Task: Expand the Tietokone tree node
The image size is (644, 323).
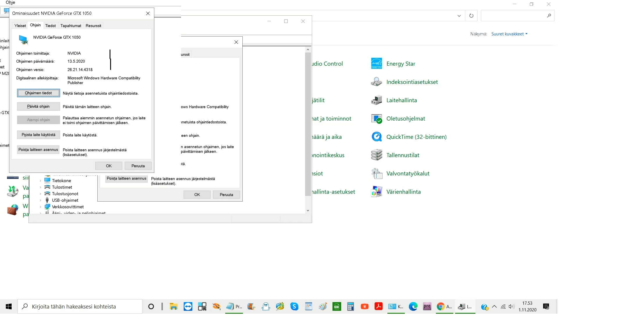Action: 40,181
